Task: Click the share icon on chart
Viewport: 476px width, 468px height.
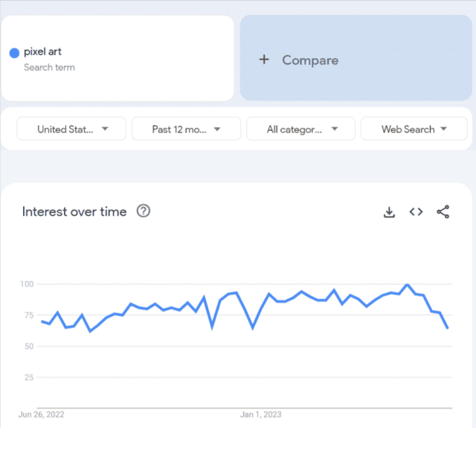Action: point(443,212)
